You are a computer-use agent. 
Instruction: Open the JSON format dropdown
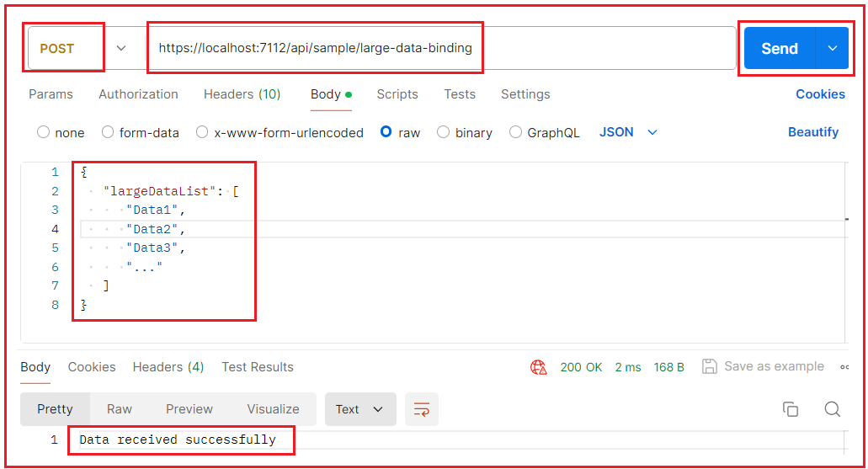[x=628, y=132]
